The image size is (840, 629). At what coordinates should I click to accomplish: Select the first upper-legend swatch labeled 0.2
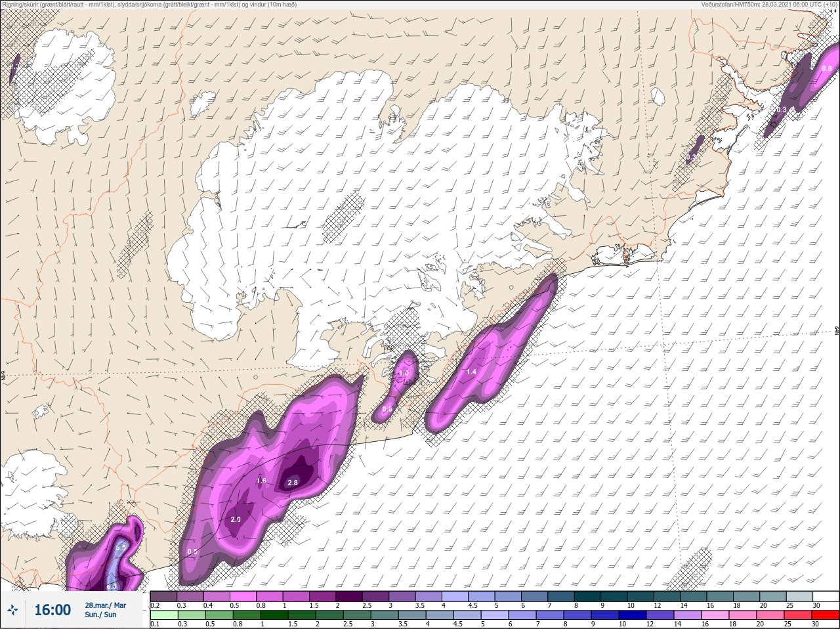pos(163,596)
